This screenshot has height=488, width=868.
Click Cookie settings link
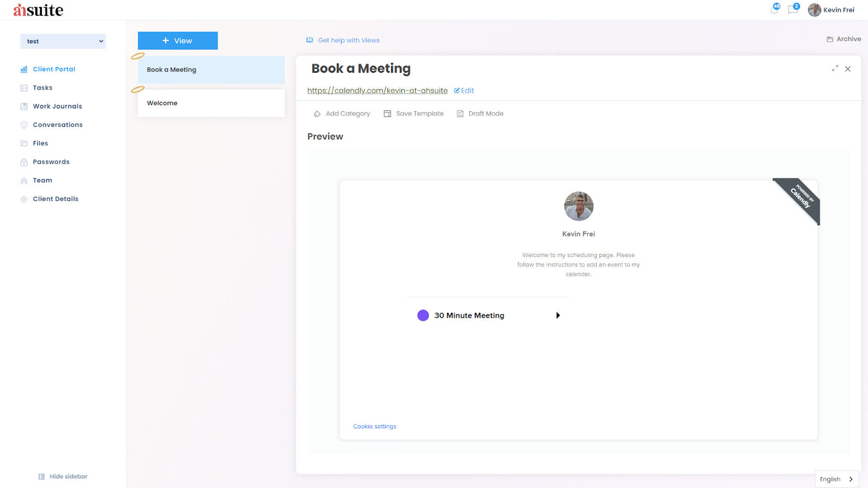(x=374, y=427)
